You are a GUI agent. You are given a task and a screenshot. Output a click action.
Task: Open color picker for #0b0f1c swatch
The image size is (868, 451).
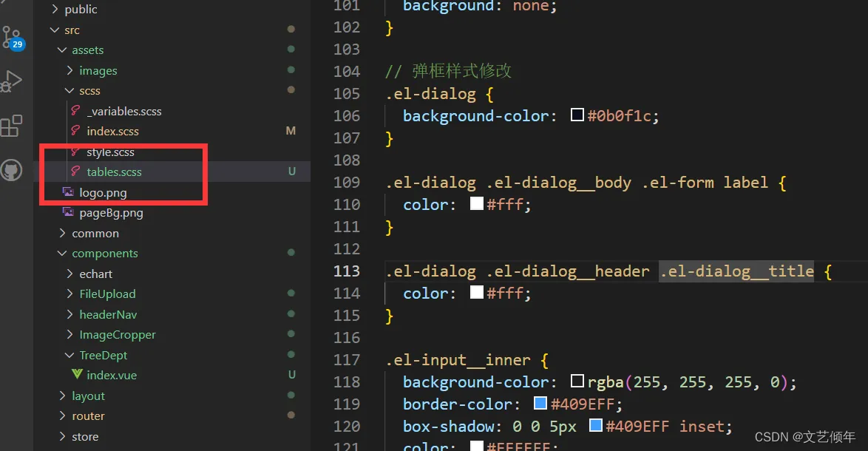pyautogui.click(x=577, y=115)
